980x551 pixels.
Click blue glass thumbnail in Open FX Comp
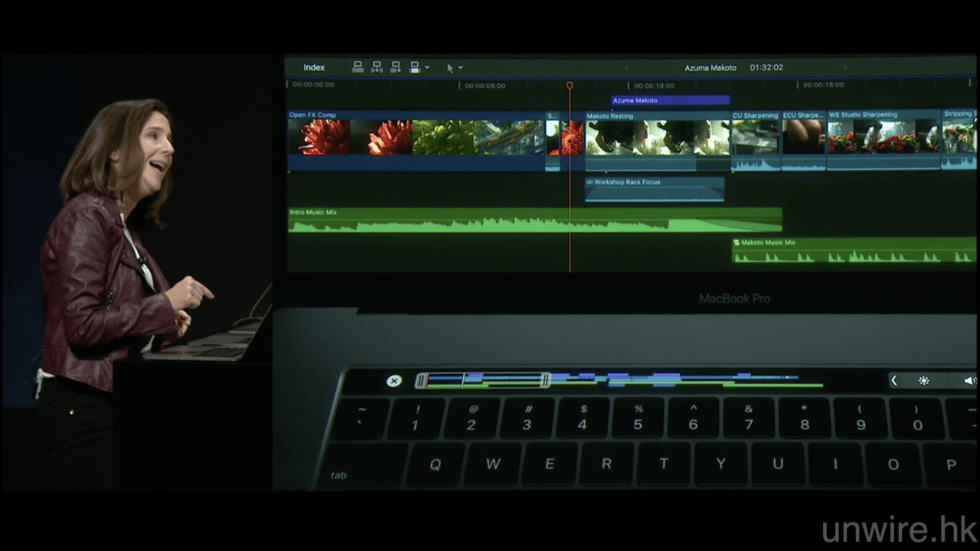509,138
